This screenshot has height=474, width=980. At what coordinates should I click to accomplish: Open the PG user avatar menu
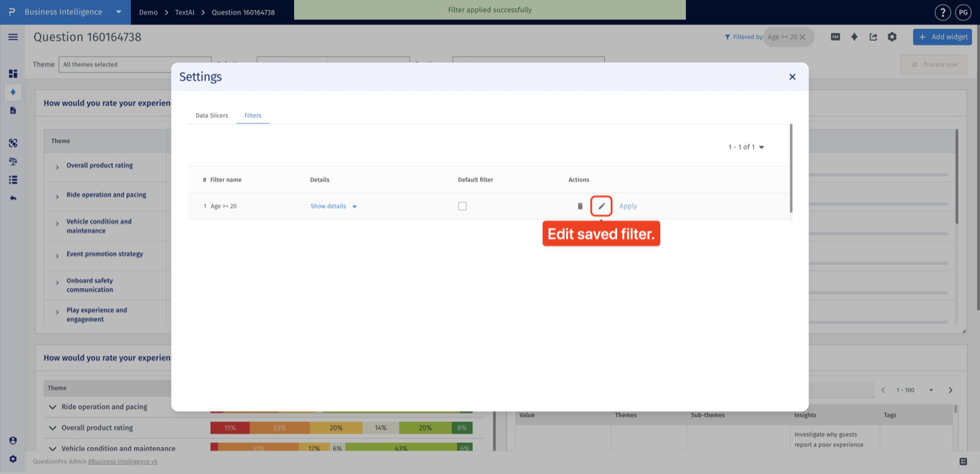[962, 12]
